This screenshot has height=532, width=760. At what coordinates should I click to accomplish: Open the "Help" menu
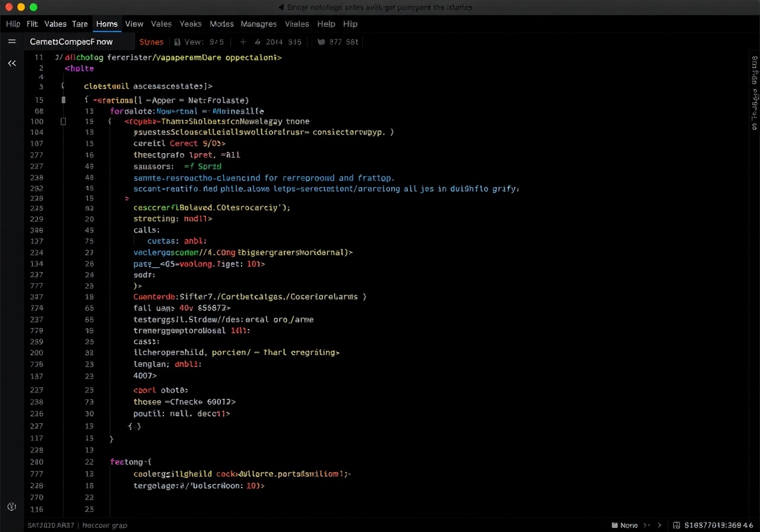tap(326, 24)
